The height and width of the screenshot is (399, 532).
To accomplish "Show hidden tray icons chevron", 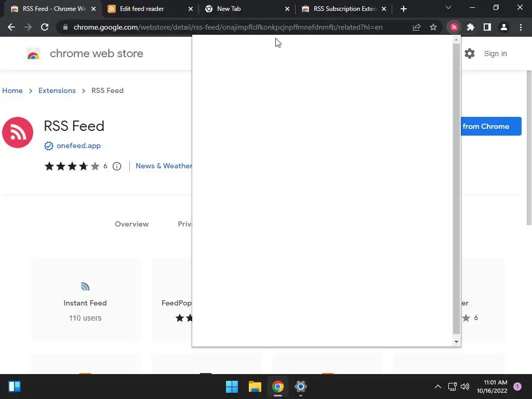I will point(438,387).
